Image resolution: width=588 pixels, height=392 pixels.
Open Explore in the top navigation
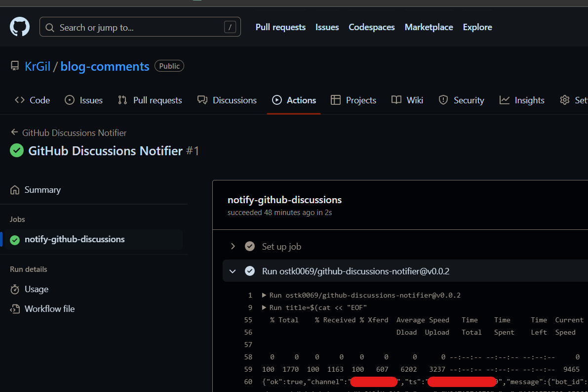click(477, 27)
